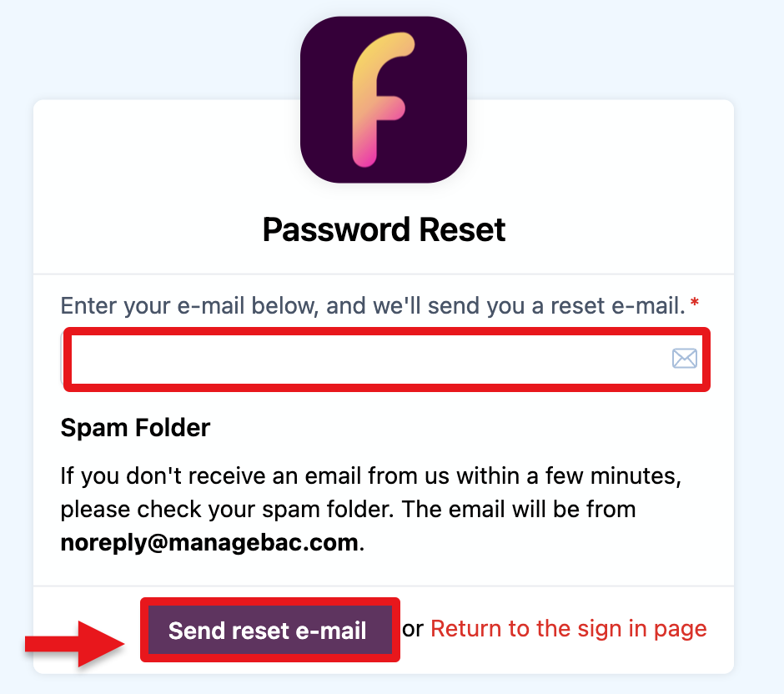784x694 pixels.
Task: Click the red required asterisk
Action: [695, 305]
